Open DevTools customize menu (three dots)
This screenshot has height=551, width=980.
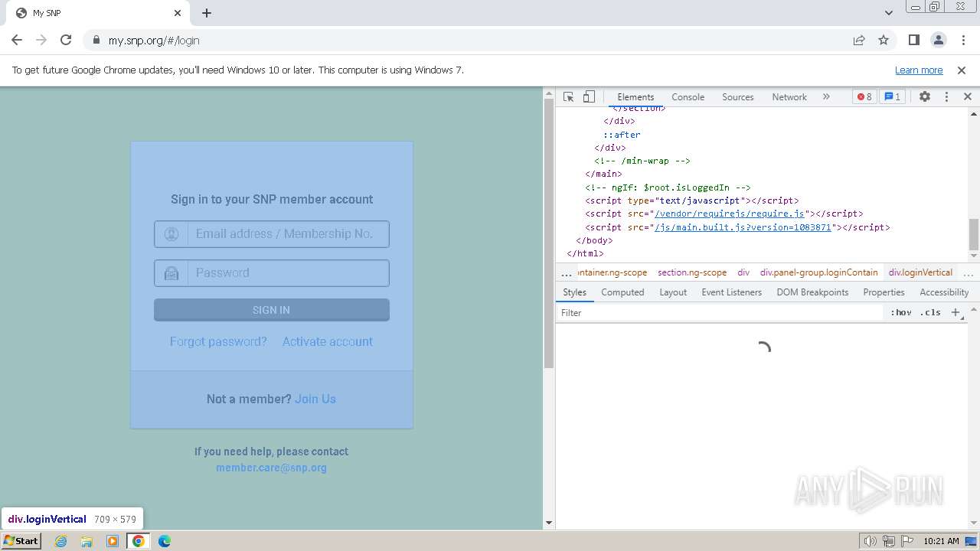[x=946, y=97]
